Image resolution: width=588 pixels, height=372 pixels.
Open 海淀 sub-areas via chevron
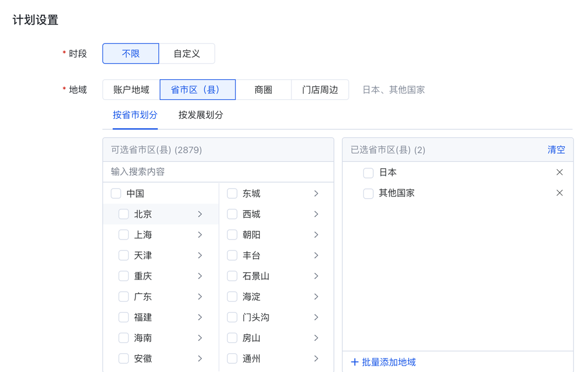[x=316, y=297]
